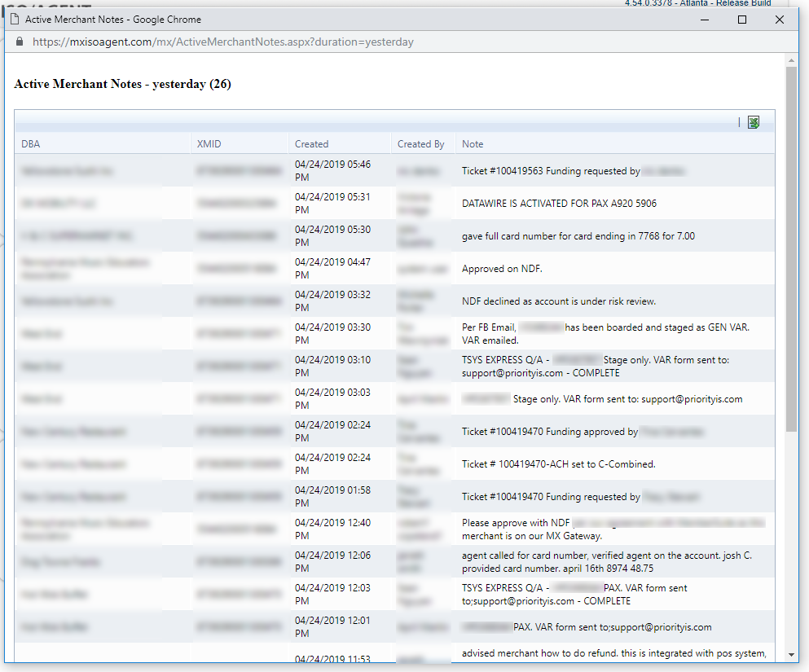809x672 pixels.
Task: Click the secure padlock icon in the address bar
Action: click(18, 41)
